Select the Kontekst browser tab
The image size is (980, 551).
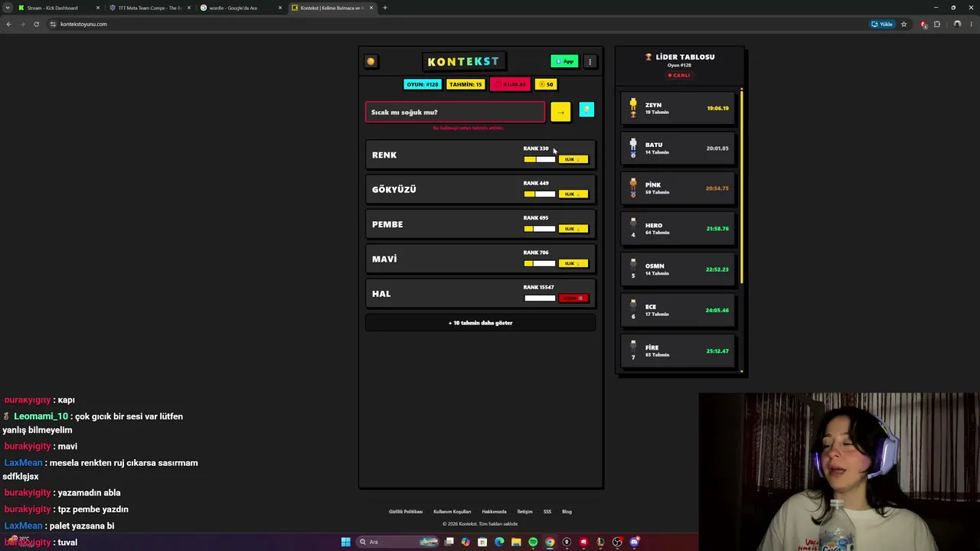click(x=332, y=8)
